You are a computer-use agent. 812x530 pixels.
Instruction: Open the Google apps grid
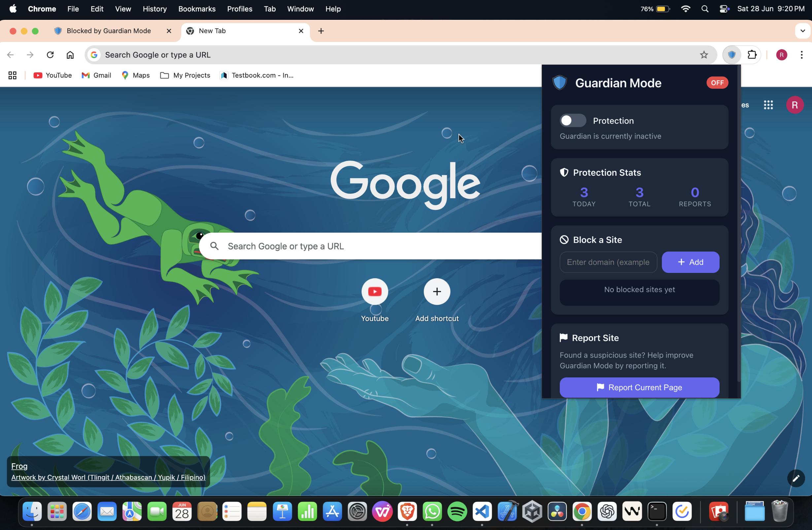[x=768, y=105]
